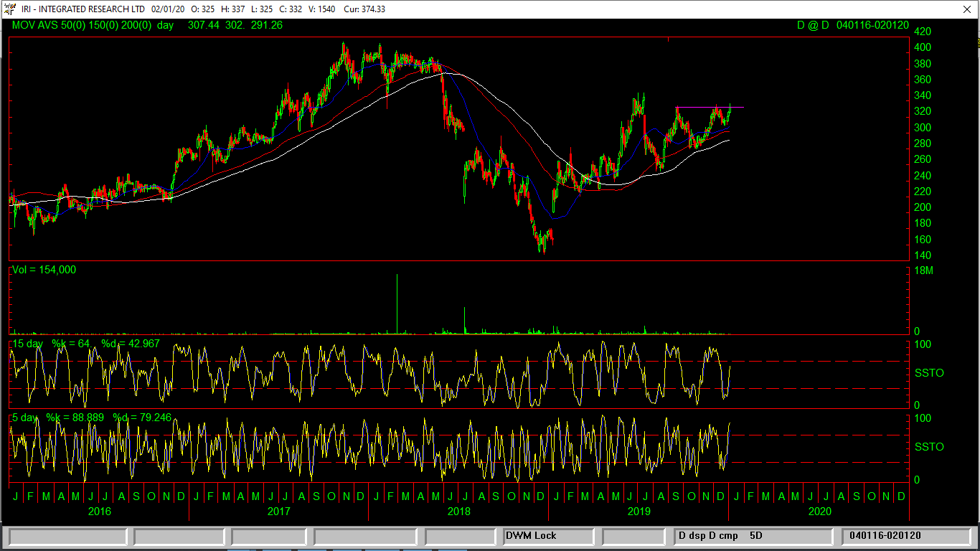Click the D @ D 040116-020120 header label

click(x=853, y=24)
